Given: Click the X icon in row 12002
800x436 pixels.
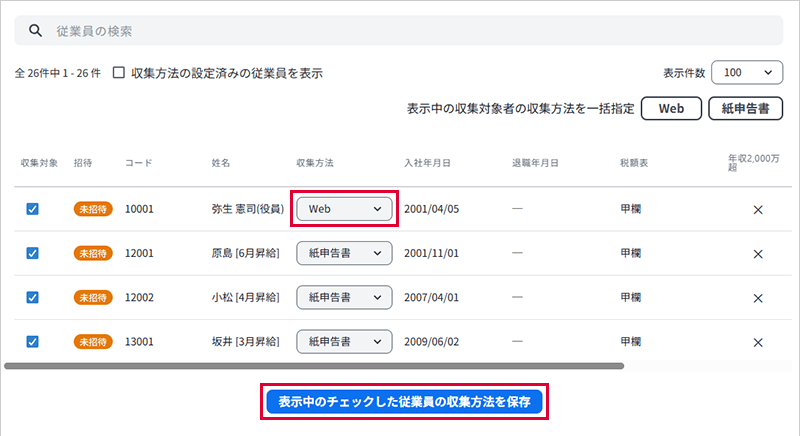Looking at the screenshot, I should [x=757, y=298].
